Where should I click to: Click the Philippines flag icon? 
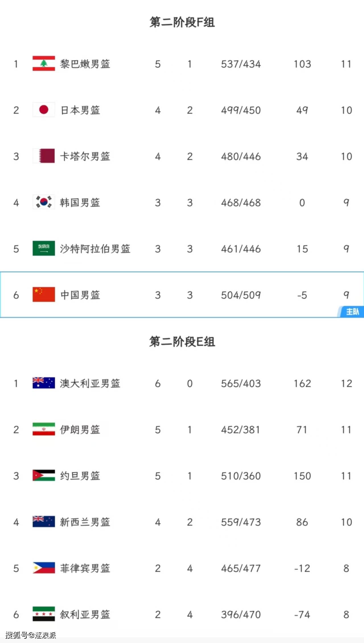(x=44, y=568)
